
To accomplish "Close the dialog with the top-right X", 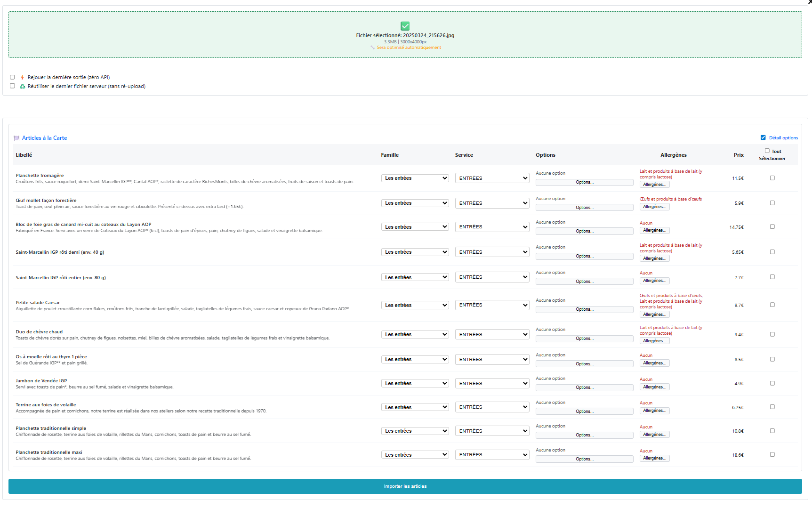I will [x=809, y=2].
